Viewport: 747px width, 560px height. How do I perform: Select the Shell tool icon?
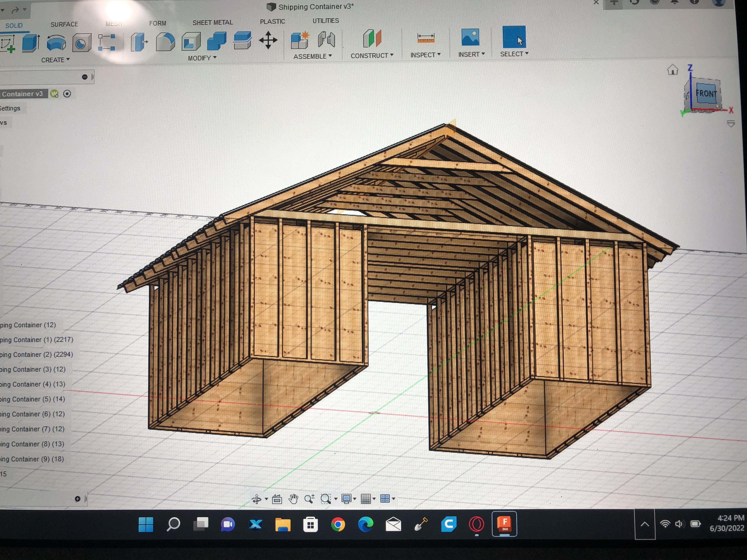191,42
